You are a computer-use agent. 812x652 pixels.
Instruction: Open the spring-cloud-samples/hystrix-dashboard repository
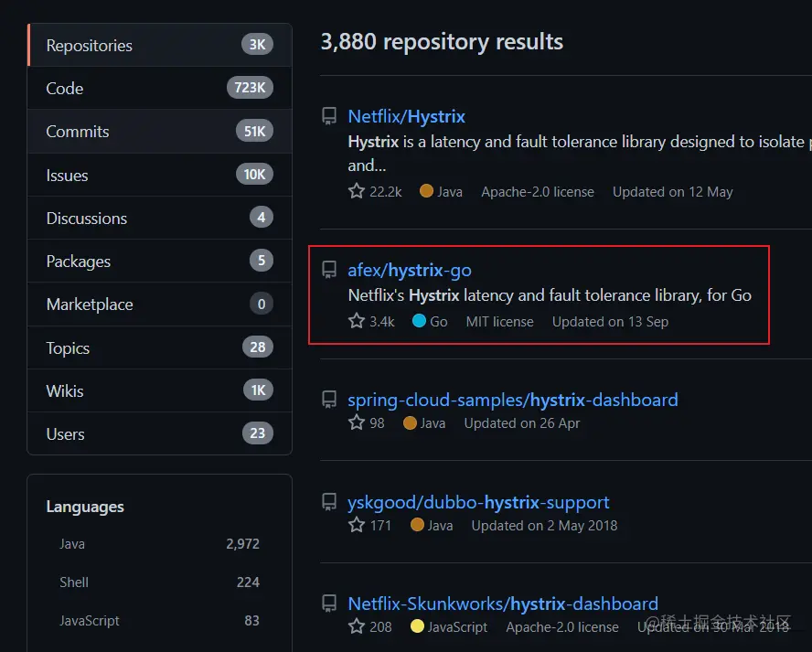pyautogui.click(x=513, y=400)
